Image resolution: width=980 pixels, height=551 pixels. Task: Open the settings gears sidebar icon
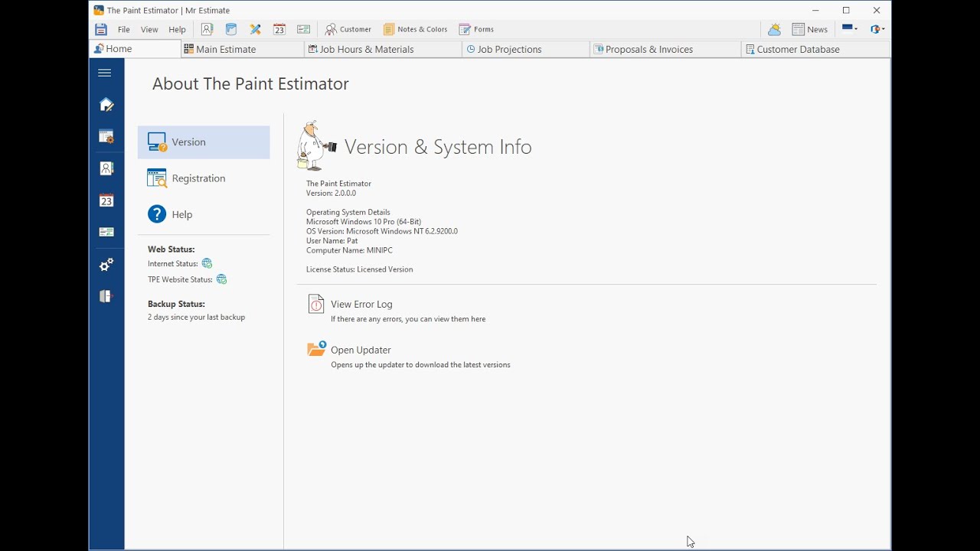point(106,264)
